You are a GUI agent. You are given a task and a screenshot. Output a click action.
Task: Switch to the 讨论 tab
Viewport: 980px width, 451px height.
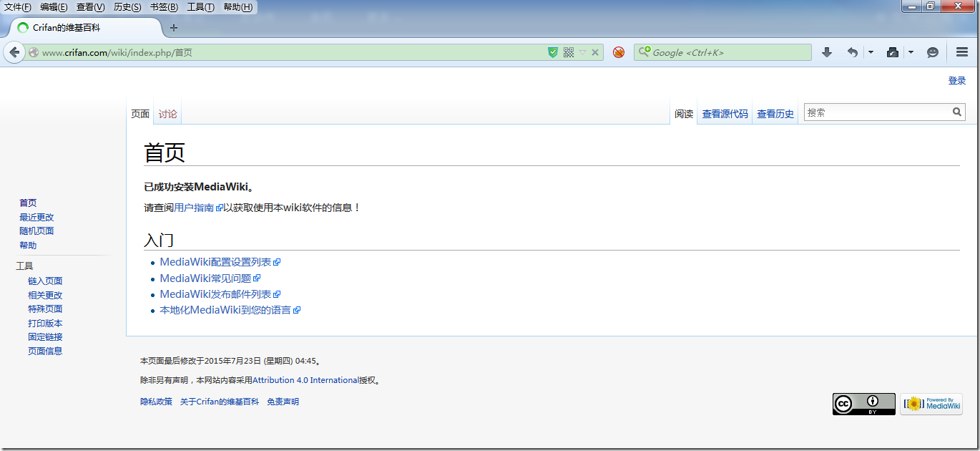(x=168, y=114)
